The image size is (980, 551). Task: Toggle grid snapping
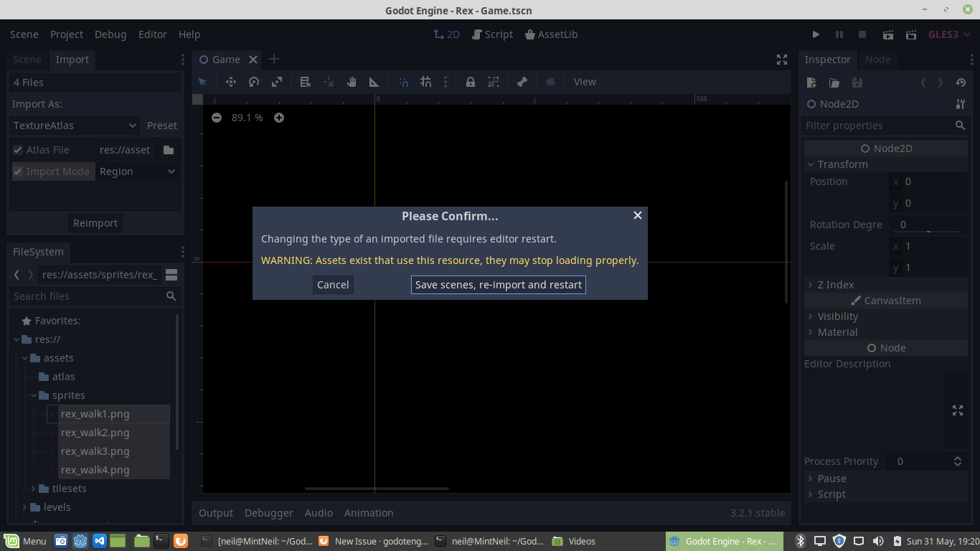(425, 82)
